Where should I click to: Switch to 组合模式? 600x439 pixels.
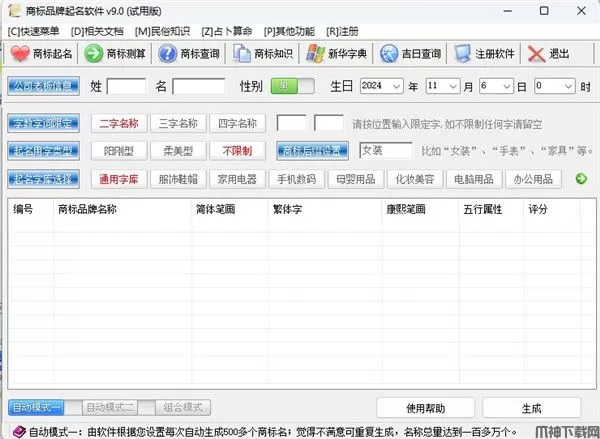click(x=183, y=408)
